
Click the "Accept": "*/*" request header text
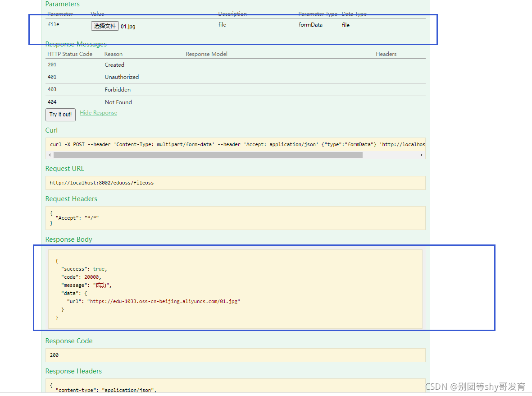click(x=77, y=218)
